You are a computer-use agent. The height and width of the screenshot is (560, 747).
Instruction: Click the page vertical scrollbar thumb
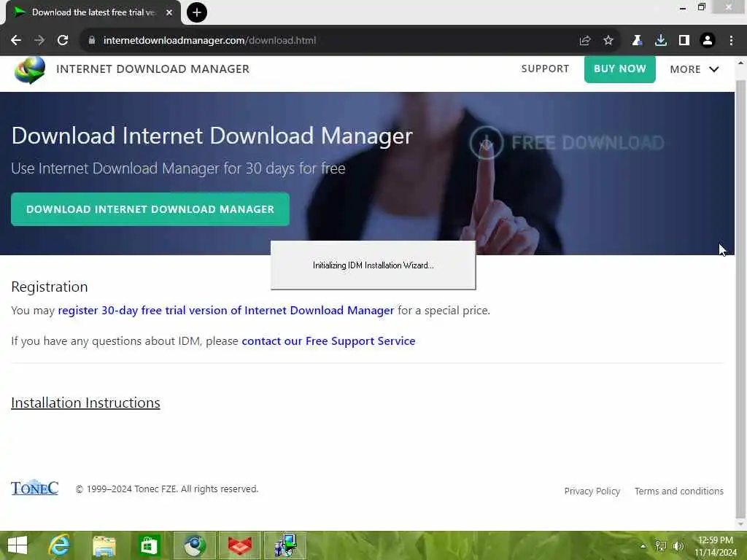pyautogui.click(x=740, y=299)
